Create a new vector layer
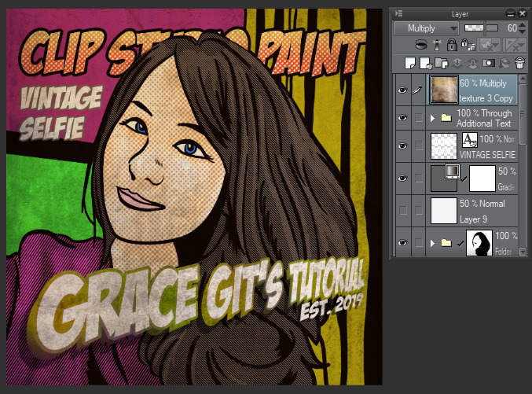532x394 pixels. click(x=424, y=63)
